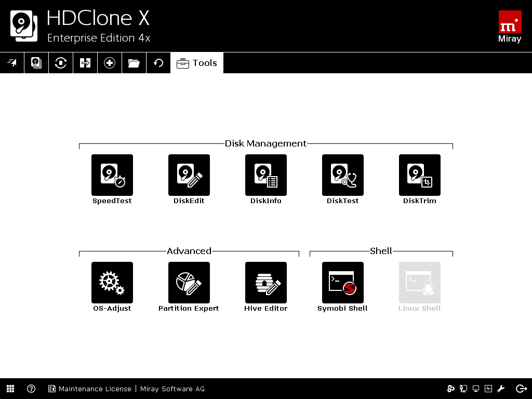532x399 pixels.
Task: Click the Maintenance License document icon
Action: point(52,389)
